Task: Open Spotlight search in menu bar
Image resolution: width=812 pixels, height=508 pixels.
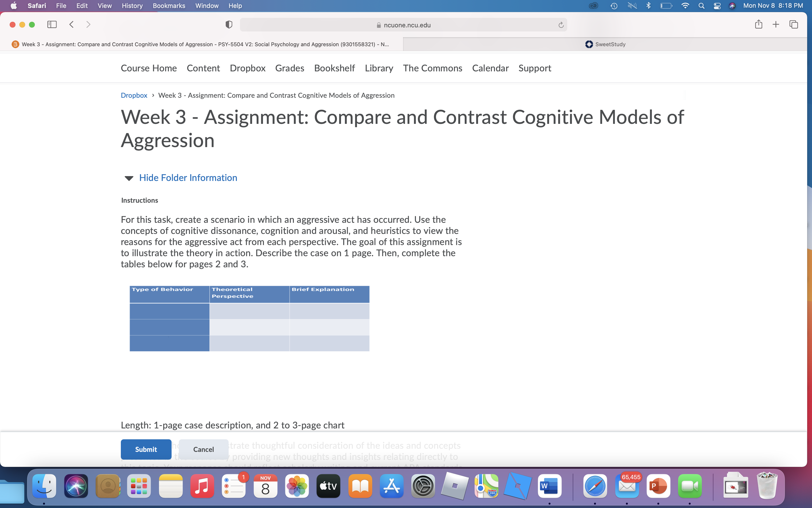Action: coord(701,6)
